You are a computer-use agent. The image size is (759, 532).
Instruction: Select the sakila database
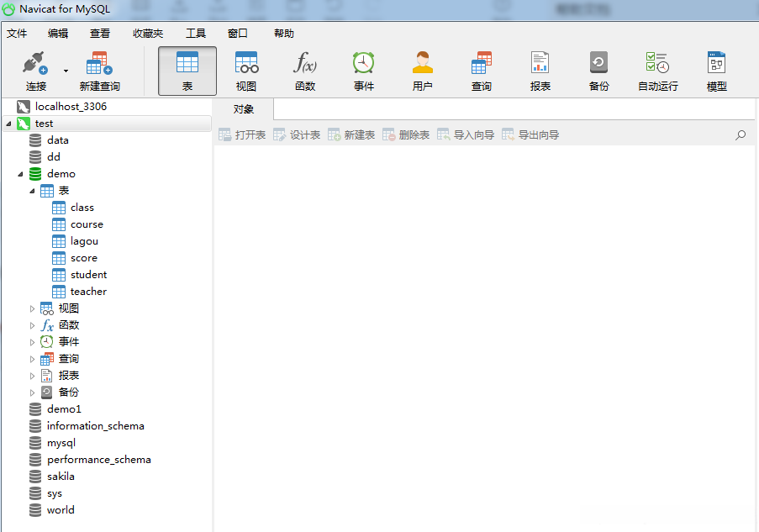pos(61,477)
